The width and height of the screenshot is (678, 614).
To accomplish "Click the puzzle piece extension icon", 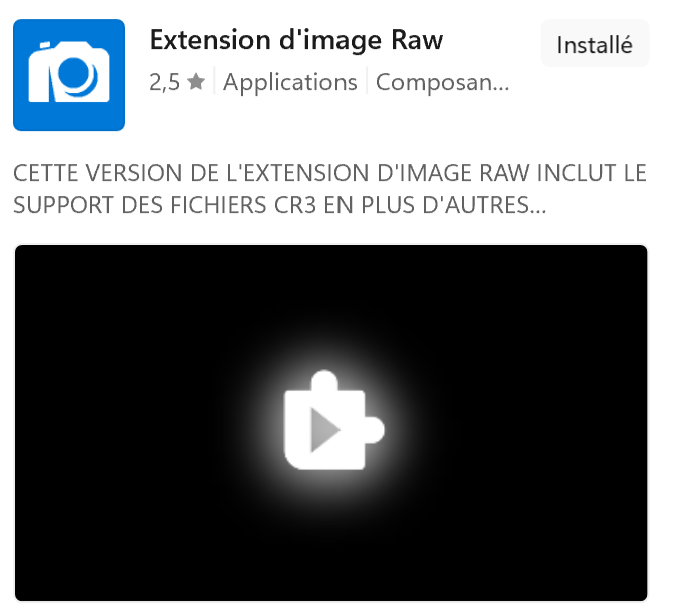I will [334, 420].
